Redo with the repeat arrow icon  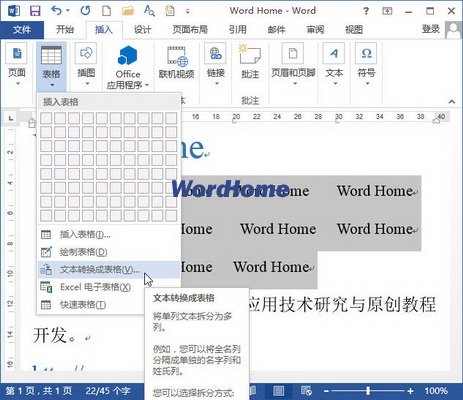coord(85,11)
